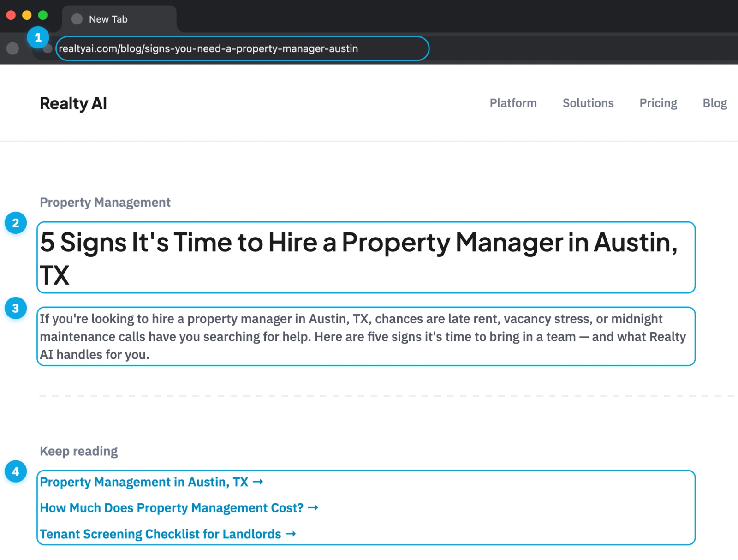Close the window with the red button
This screenshot has width=738, height=560.
click(x=11, y=15)
